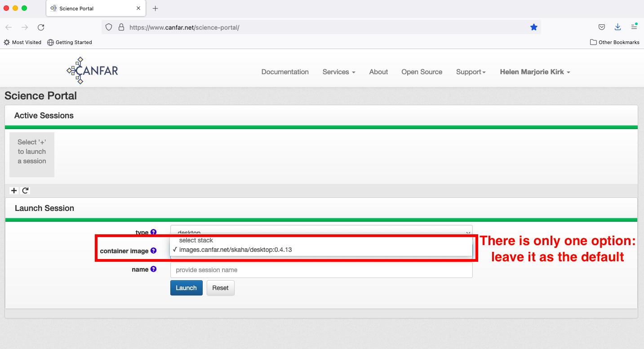Click the CANFAR logo
Screen dimensions: 644x349
(x=93, y=71)
